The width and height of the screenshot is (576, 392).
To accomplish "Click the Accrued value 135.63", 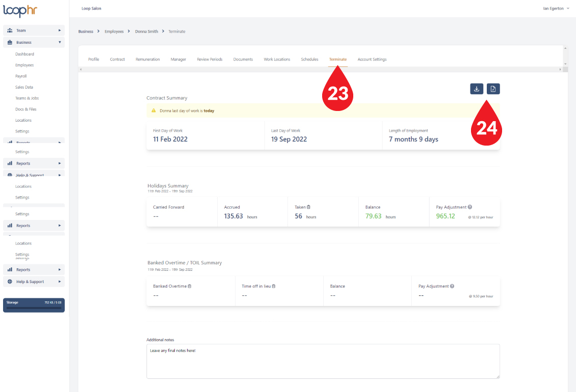I will tap(233, 216).
